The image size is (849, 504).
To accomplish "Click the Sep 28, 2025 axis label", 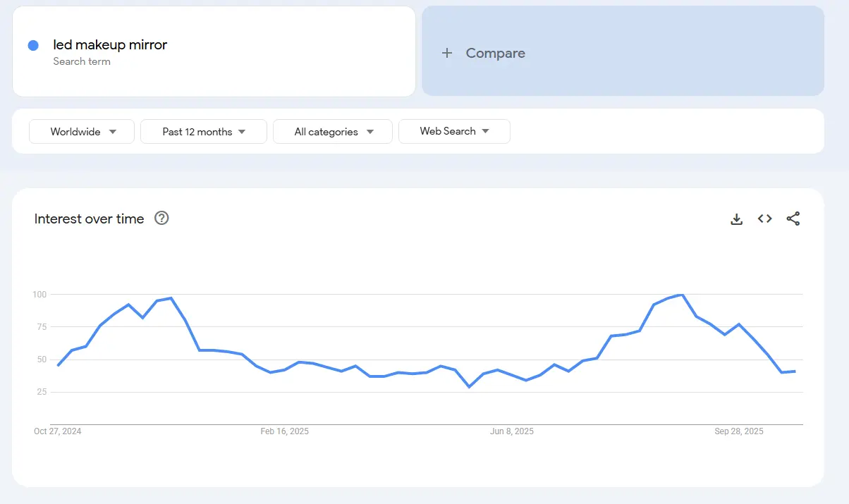I will tap(738, 431).
